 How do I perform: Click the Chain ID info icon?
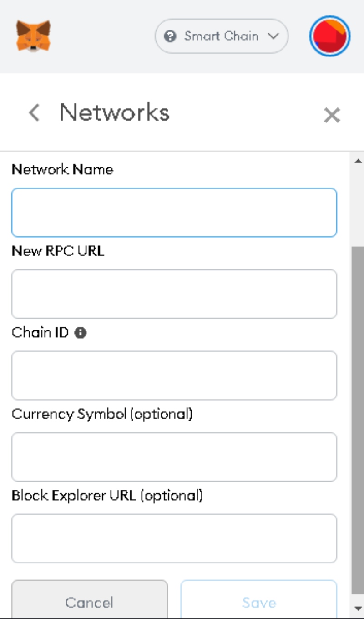point(81,333)
